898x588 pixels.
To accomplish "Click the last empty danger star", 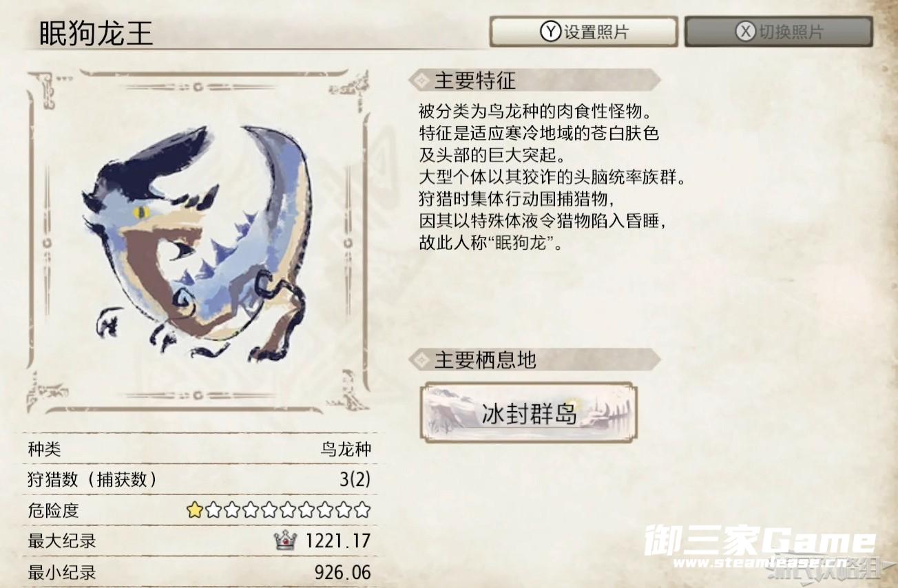I will click(x=362, y=510).
